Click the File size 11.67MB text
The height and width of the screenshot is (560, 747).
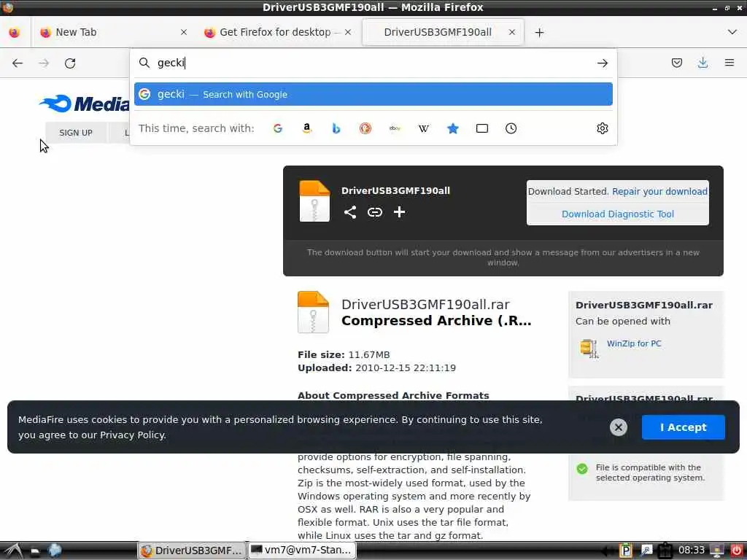[344, 355]
